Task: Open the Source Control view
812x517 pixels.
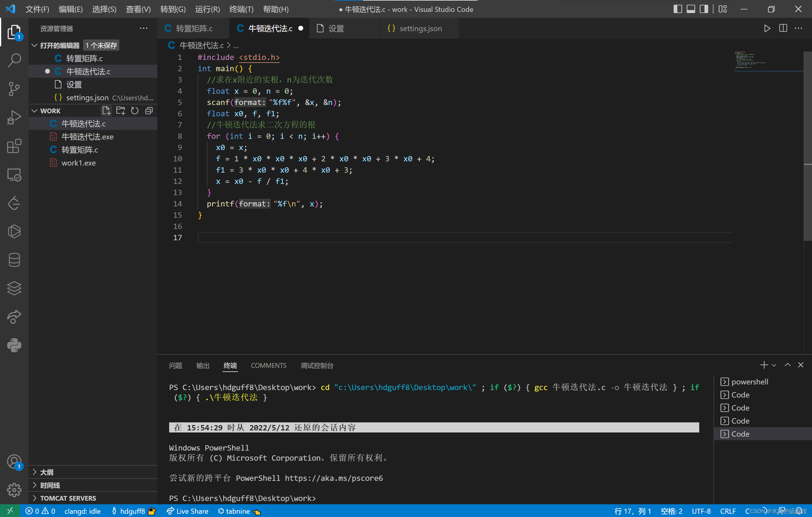Action: 14,89
